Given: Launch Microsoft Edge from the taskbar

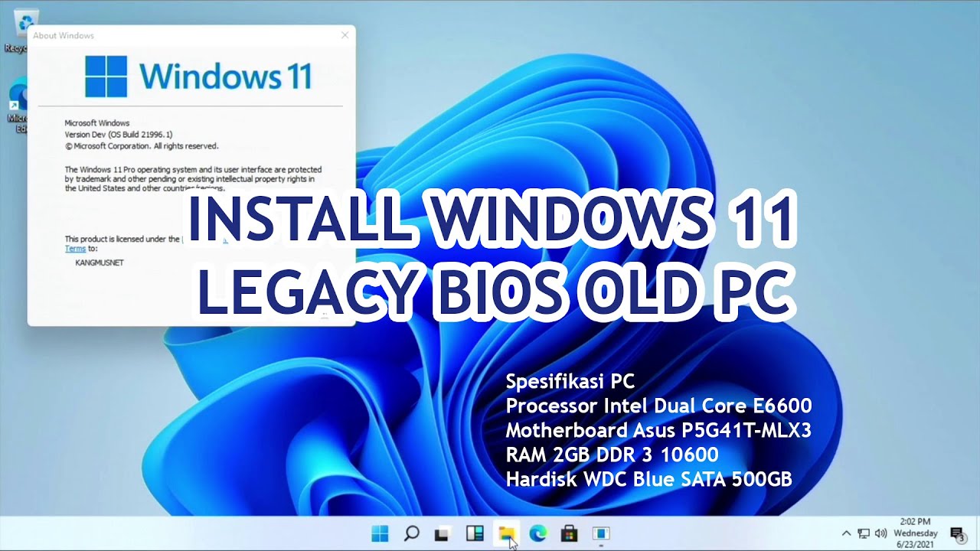Looking at the screenshot, I should click(537, 533).
